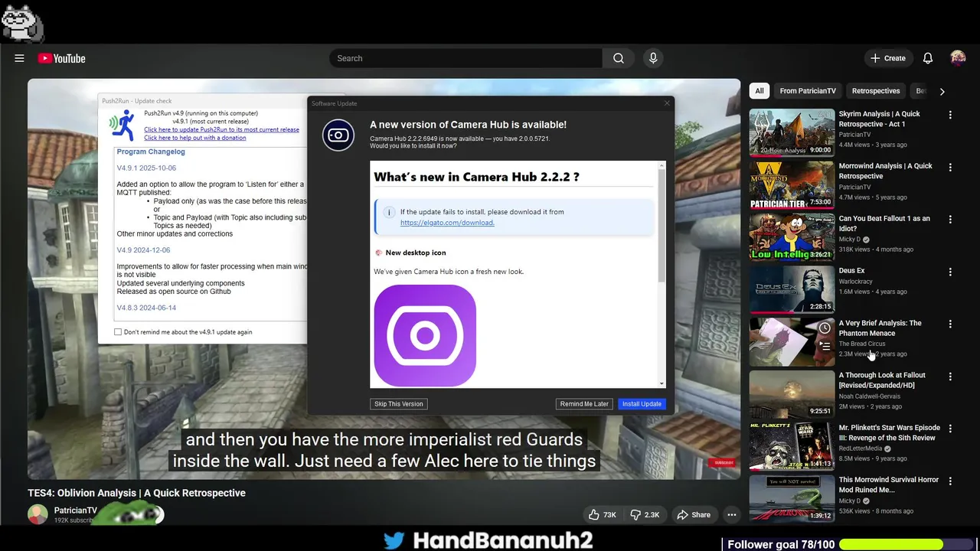The image size is (980, 551).
Task: Open PatricianTV channel avatar
Action: click(x=38, y=514)
